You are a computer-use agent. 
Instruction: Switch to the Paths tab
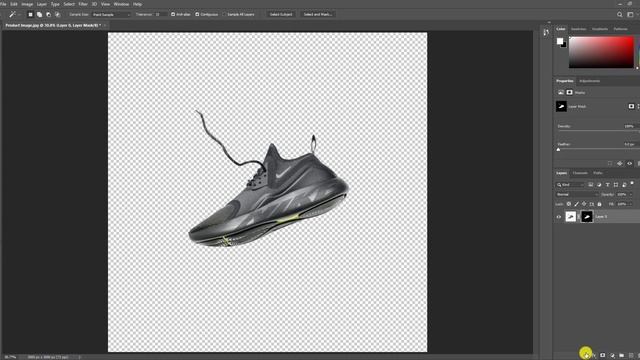598,173
